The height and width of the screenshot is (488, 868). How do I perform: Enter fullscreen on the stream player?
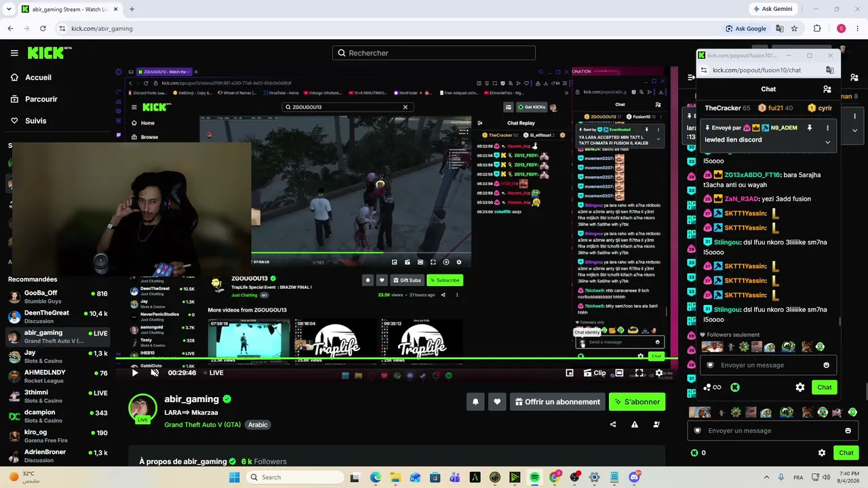[639, 373]
